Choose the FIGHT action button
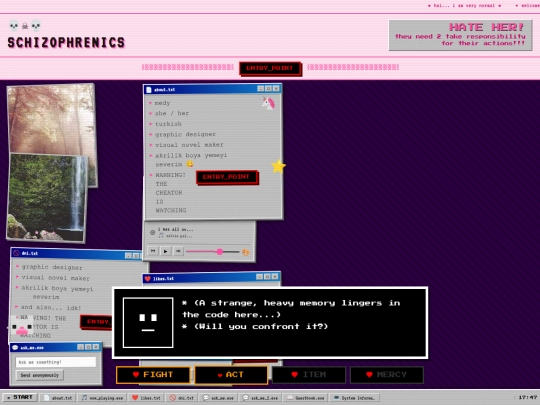The image size is (540, 405). (153, 375)
